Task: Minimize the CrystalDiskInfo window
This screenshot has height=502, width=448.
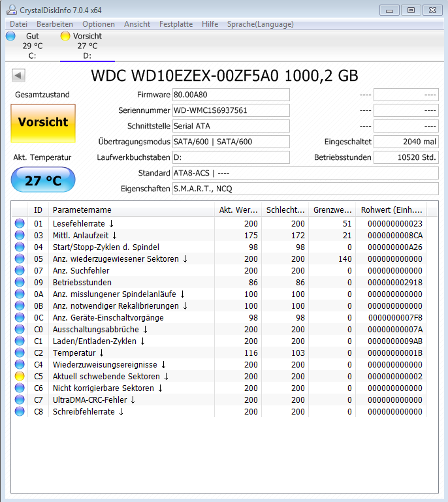Action: tap(389, 10)
